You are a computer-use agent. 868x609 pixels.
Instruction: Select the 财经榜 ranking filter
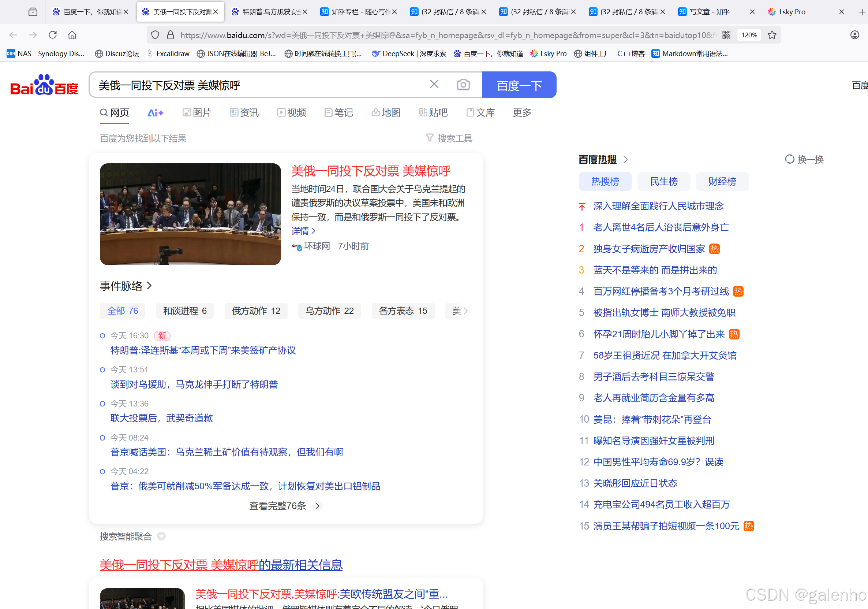coord(722,182)
